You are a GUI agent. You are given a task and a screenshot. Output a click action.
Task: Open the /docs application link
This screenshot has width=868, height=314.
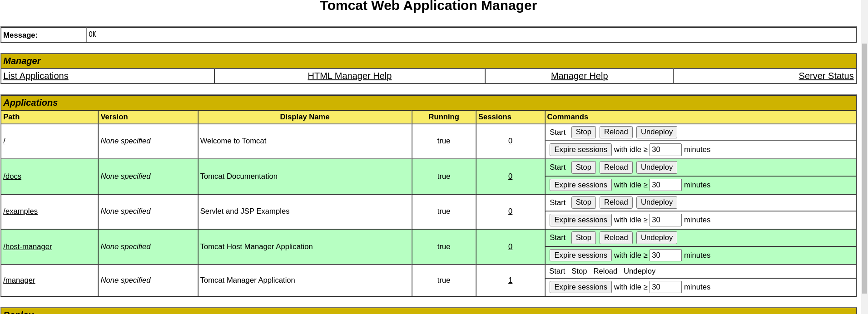coord(12,176)
